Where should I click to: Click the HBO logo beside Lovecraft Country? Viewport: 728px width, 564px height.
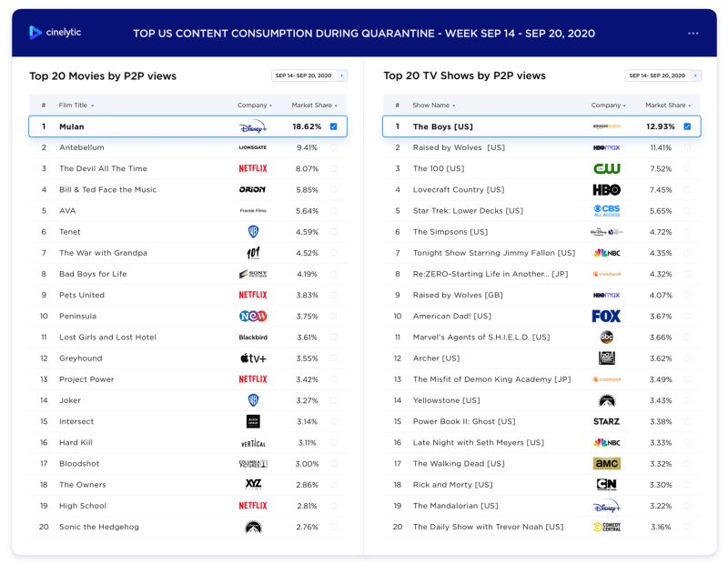606,189
